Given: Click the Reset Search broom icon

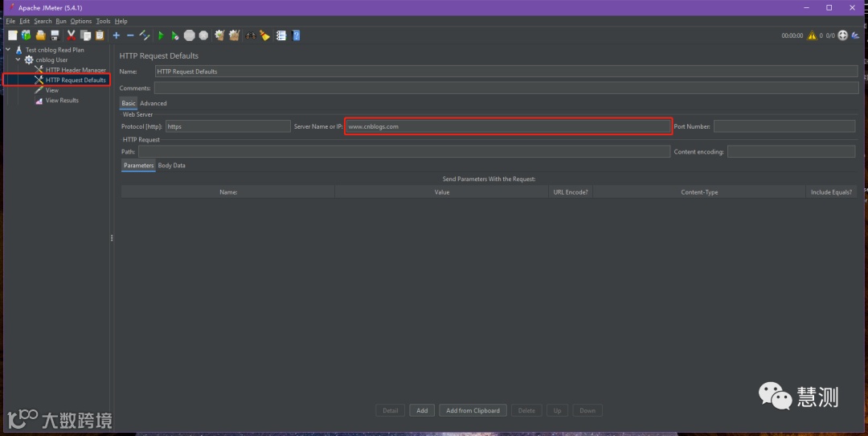Looking at the screenshot, I should (264, 35).
